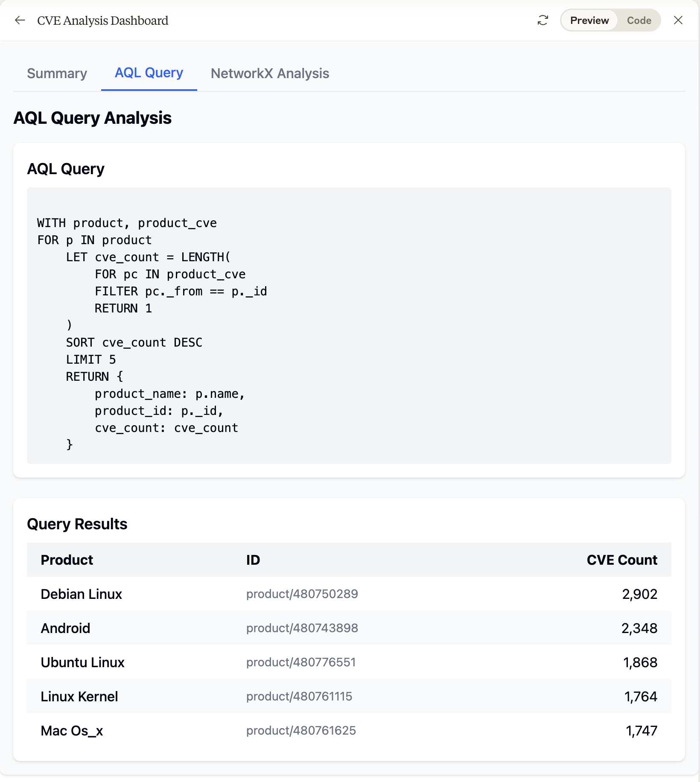The height and width of the screenshot is (782, 700).
Task: Open the NetworkX Analysis tab
Action: [270, 73]
